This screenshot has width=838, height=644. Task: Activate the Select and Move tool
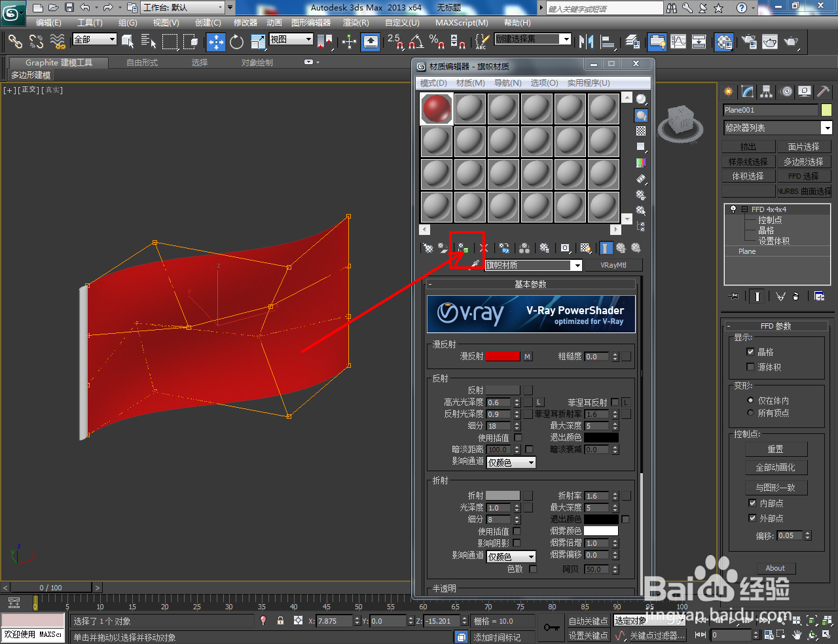(215, 42)
